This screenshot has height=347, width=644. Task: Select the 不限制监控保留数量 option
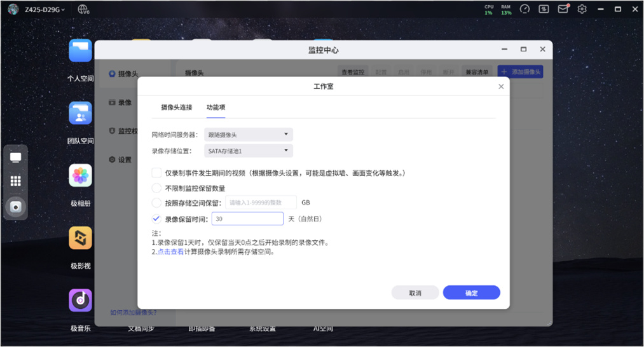click(x=156, y=188)
